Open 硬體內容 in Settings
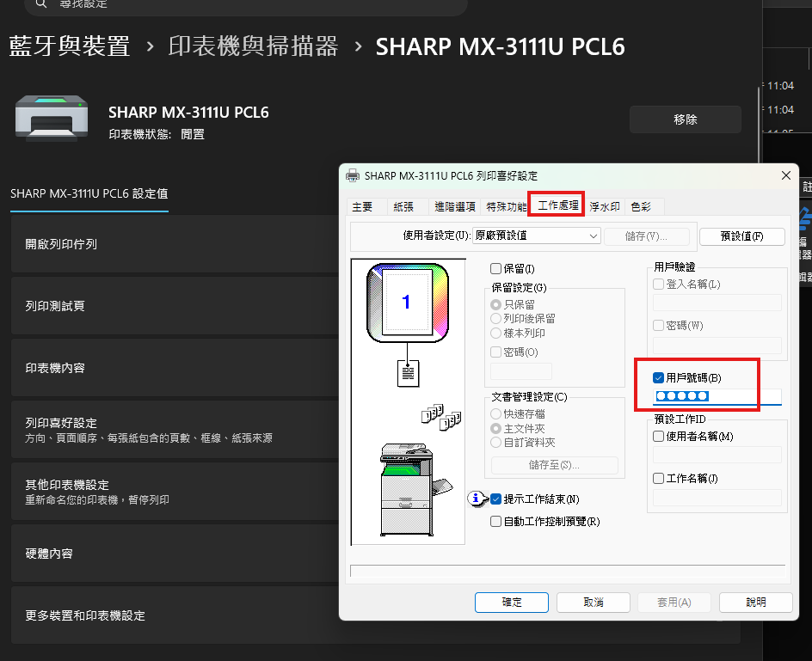The height and width of the screenshot is (661, 812). [x=175, y=554]
